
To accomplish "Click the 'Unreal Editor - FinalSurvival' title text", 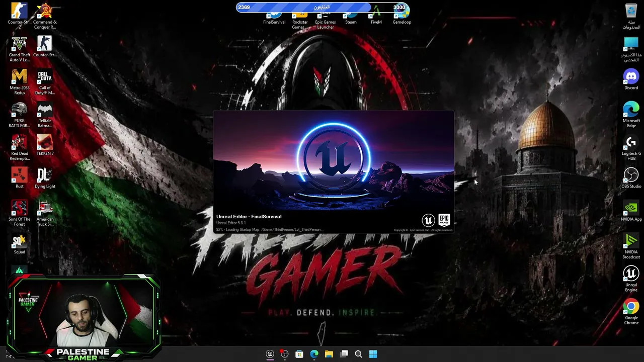I will point(249,217).
